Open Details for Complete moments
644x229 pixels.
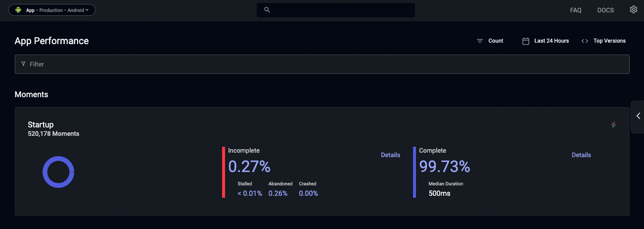[581, 155]
